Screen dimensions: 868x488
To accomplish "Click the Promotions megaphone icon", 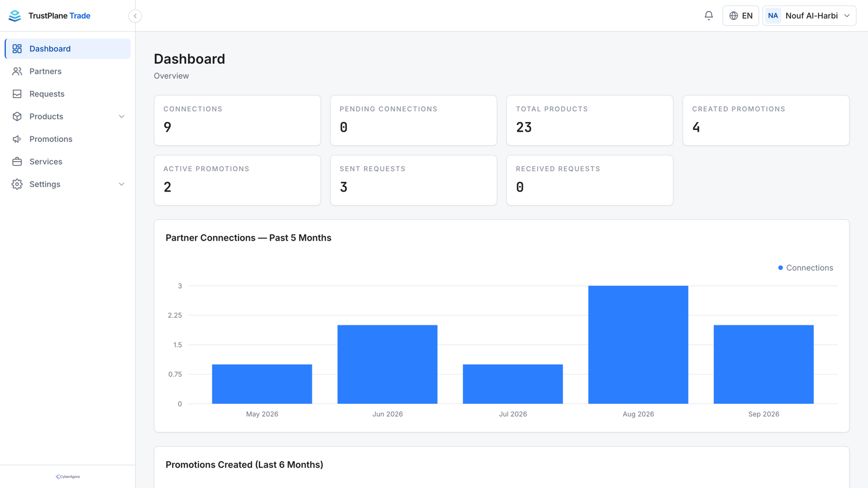I will click(x=17, y=139).
